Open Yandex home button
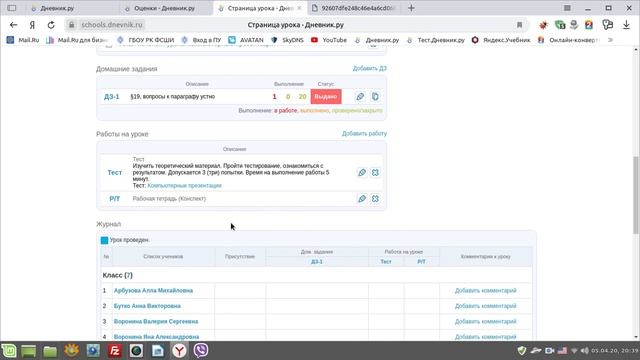The height and width of the screenshot is (360, 640). [x=32, y=25]
